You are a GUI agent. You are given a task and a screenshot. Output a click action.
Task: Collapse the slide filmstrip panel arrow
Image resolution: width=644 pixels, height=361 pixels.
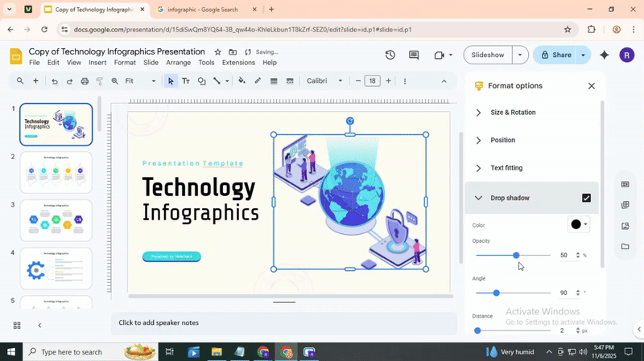point(39,326)
